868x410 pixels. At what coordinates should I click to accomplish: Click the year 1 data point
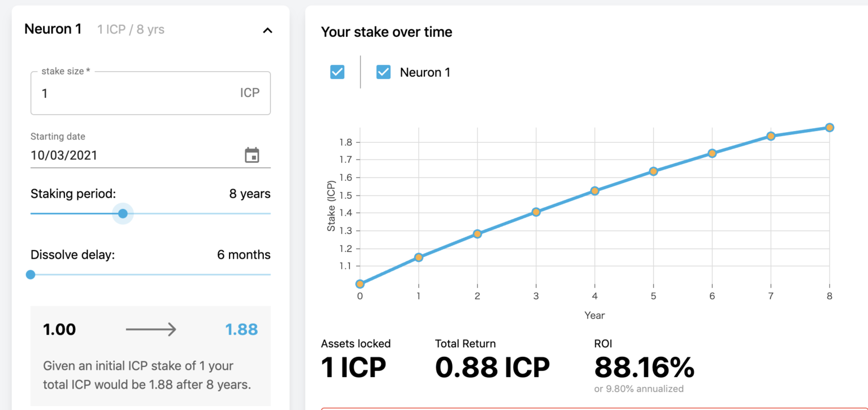point(419,257)
